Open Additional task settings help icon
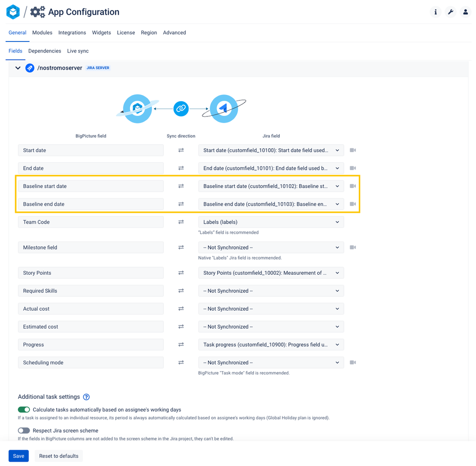The height and width of the screenshot is (466, 476). (x=86, y=397)
